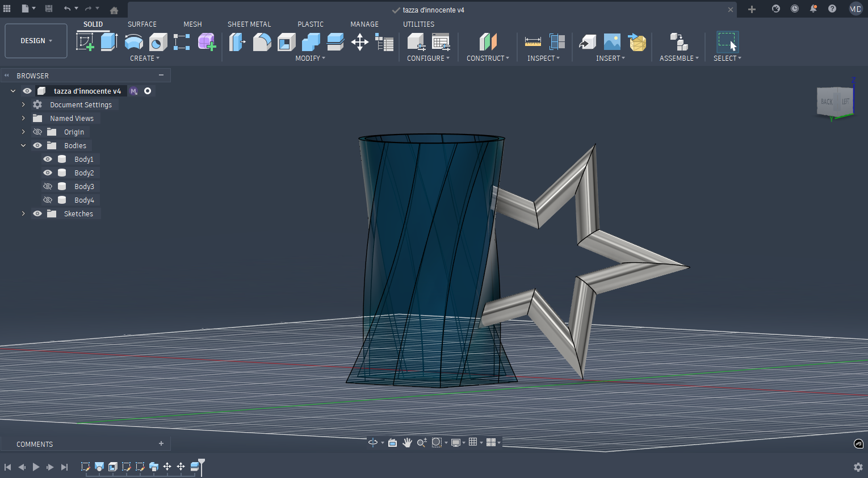Switch to the SURFACE tab
This screenshot has width=868, height=478.
click(142, 24)
